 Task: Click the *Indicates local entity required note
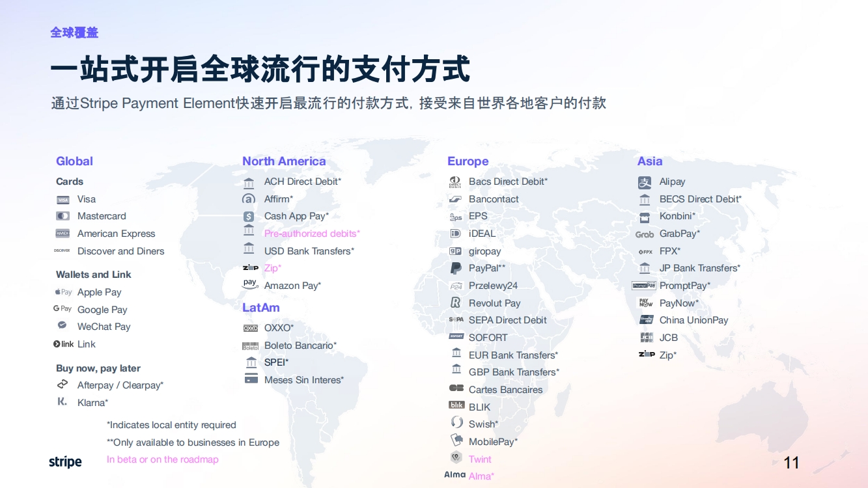[171, 425]
